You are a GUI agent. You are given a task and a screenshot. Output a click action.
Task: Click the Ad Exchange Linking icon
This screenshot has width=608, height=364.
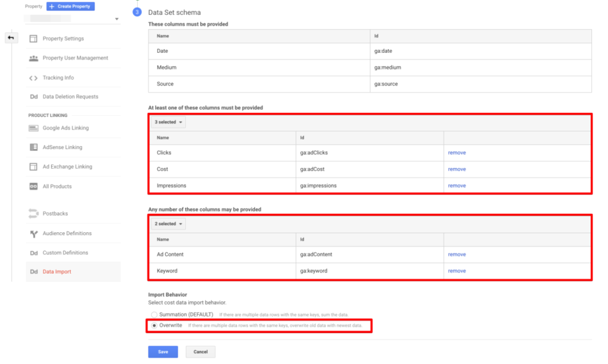click(33, 167)
